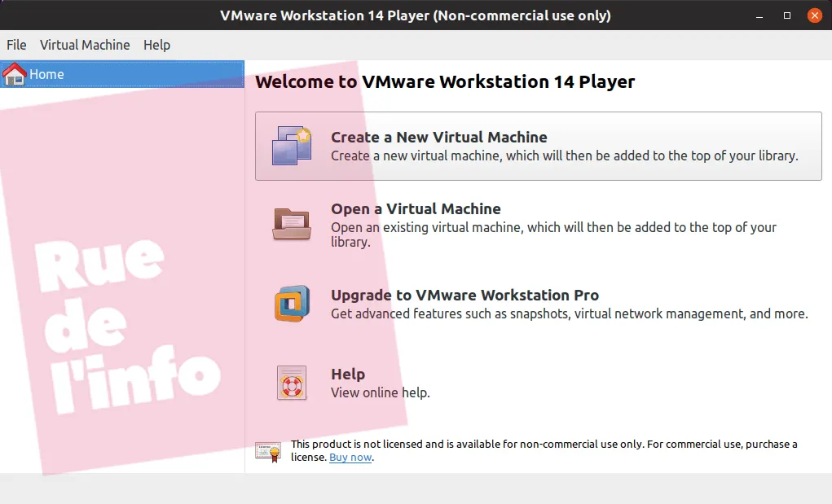Screen dimensions: 832x504
Task: Click Upgrade to VMware Workstation Pro heading
Action: point(464,296)
